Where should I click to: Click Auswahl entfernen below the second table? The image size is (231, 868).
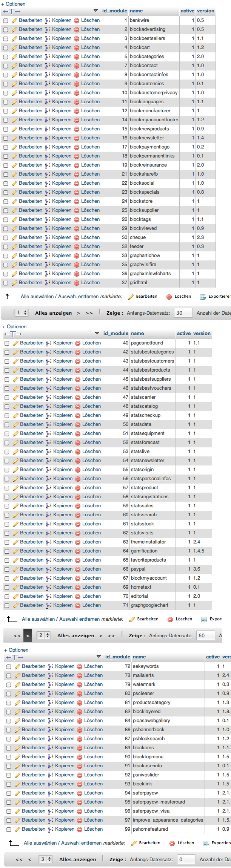[x=80, y=619]
